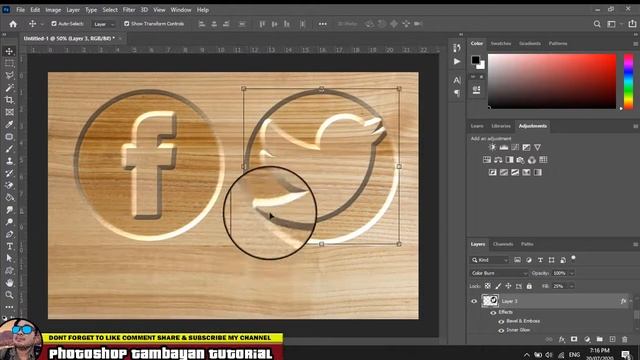Screen dimensions: 640x360
Task: Open the workspace switcher dropdown
Action: click(x=613, y=24)
